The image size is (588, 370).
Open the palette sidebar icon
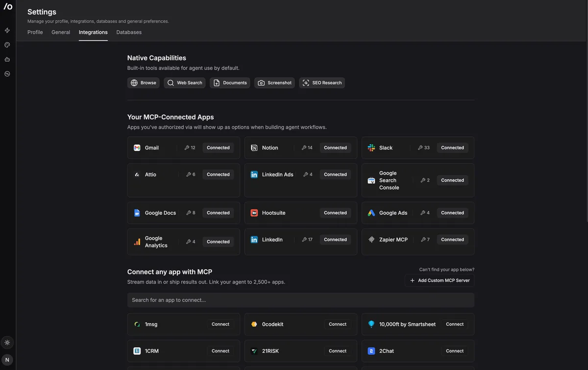click(x=7, y=45)
